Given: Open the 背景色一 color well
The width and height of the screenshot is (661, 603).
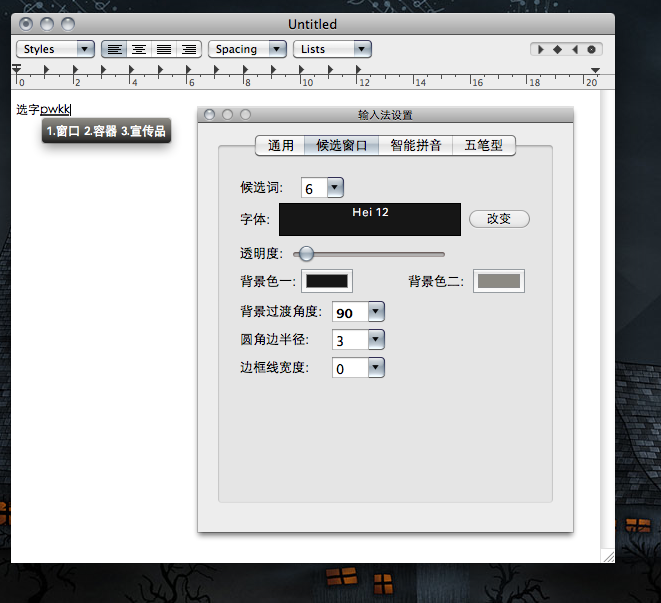Looking at the screenshot, I should [x=327, y=281].
